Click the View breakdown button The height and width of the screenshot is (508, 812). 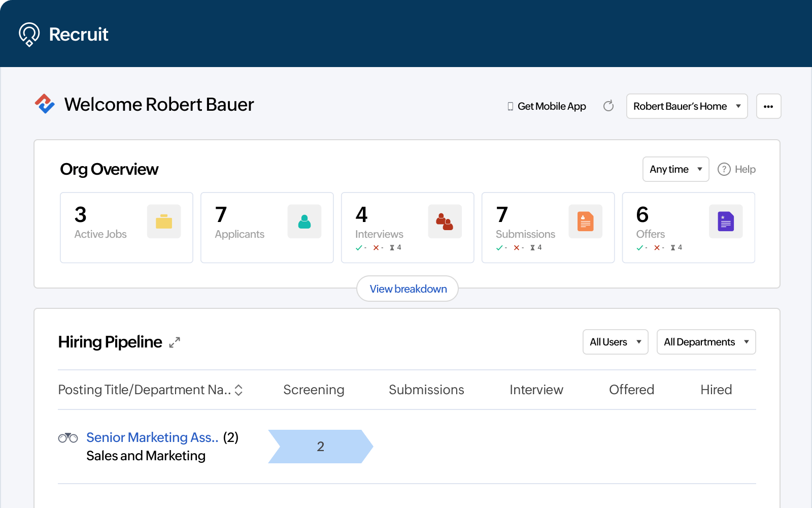408,289
